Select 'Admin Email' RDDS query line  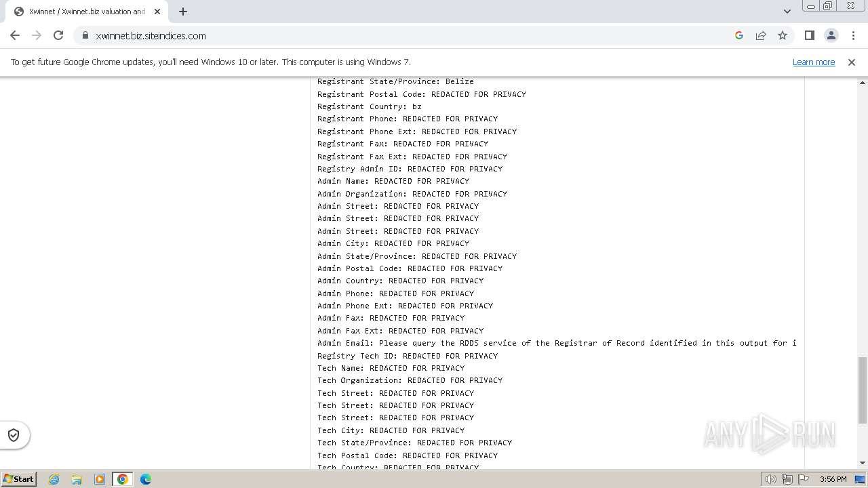pyautogui.click(x=557, y=343)
